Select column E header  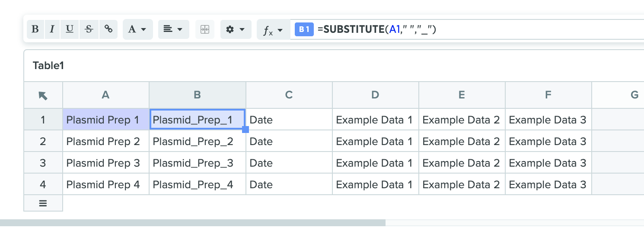pos(462,95)
